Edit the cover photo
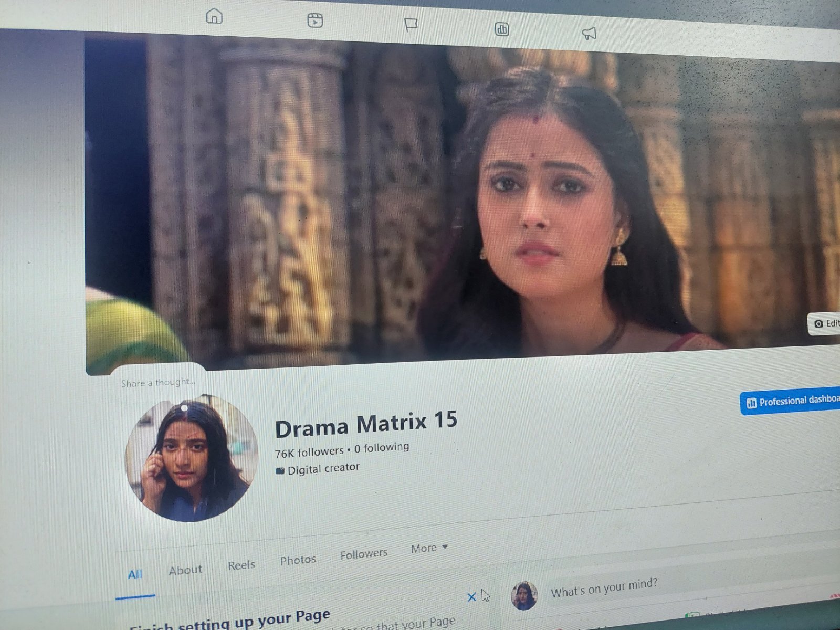 pos(825,323)
